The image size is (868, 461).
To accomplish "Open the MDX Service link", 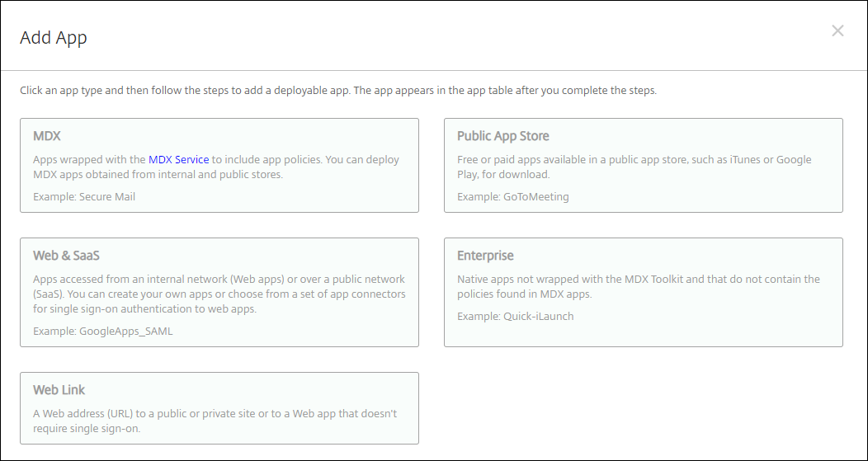I will [x=178, y=159].
